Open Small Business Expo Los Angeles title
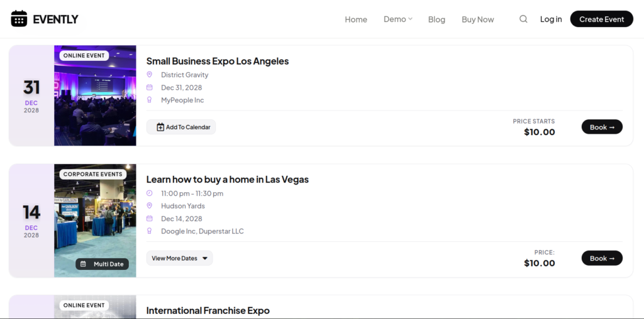The height and width of the screenshot is (319, 644). [217, 61]
